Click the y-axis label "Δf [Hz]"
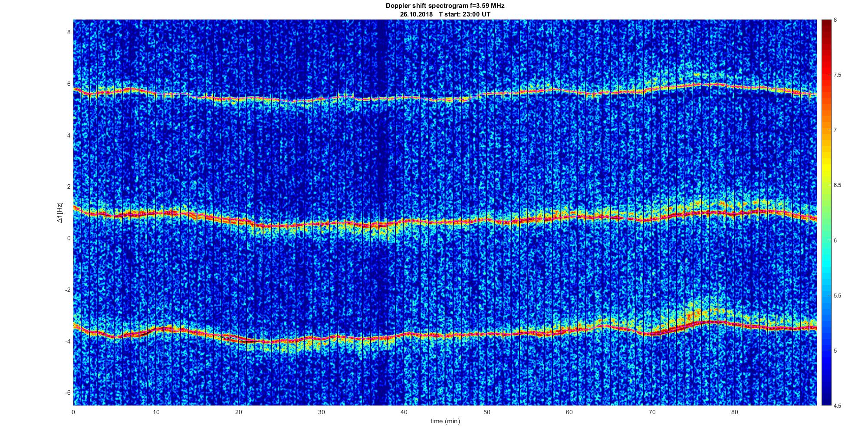This screenshot has width=868, height=435. [x=59, y=213]
